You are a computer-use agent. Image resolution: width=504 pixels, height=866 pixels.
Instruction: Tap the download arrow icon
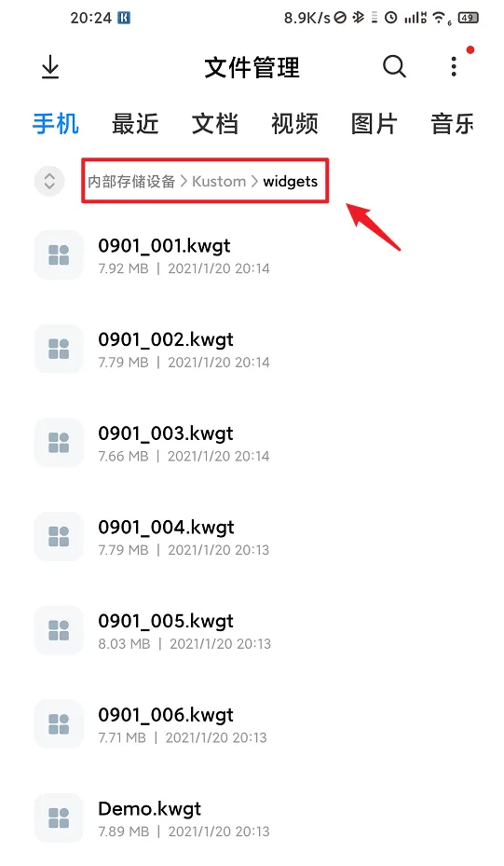point(50,67)
